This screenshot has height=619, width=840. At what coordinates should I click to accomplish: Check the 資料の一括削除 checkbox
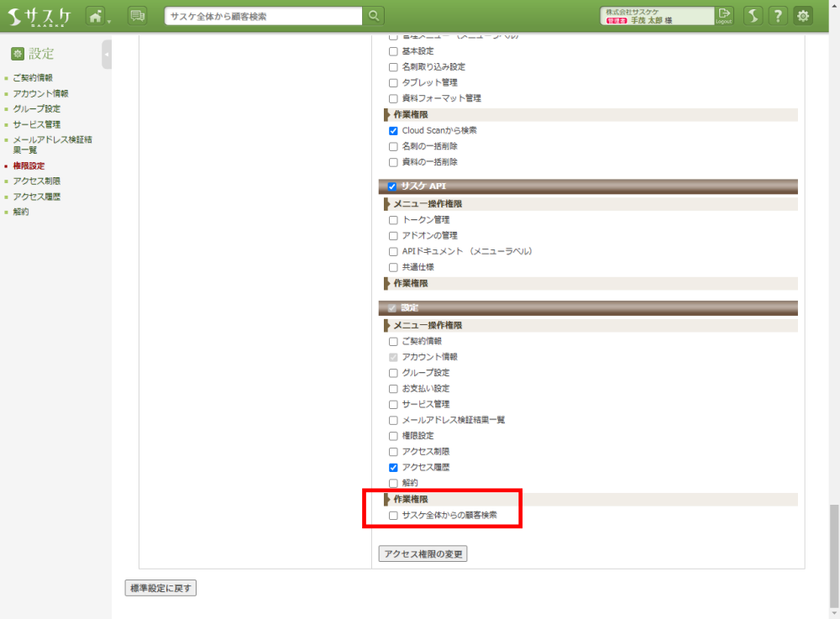393,162
